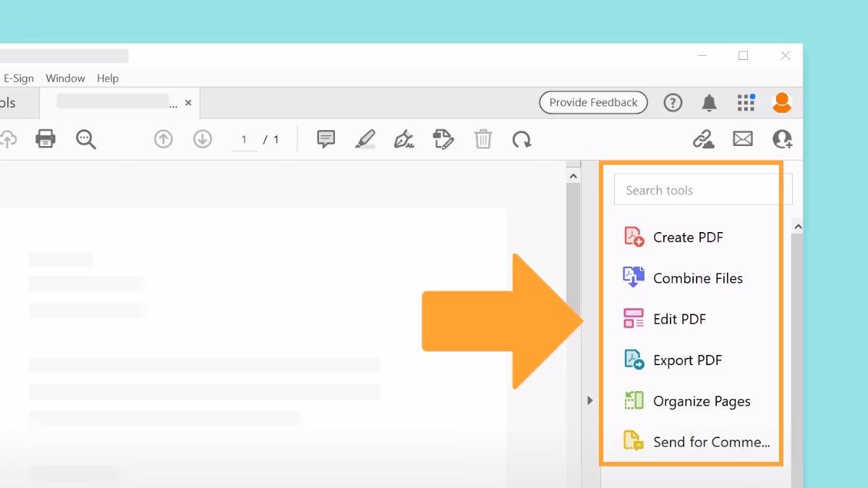Open the apps grid menu
The image size is (868, 488).
[x=746, y=103]
